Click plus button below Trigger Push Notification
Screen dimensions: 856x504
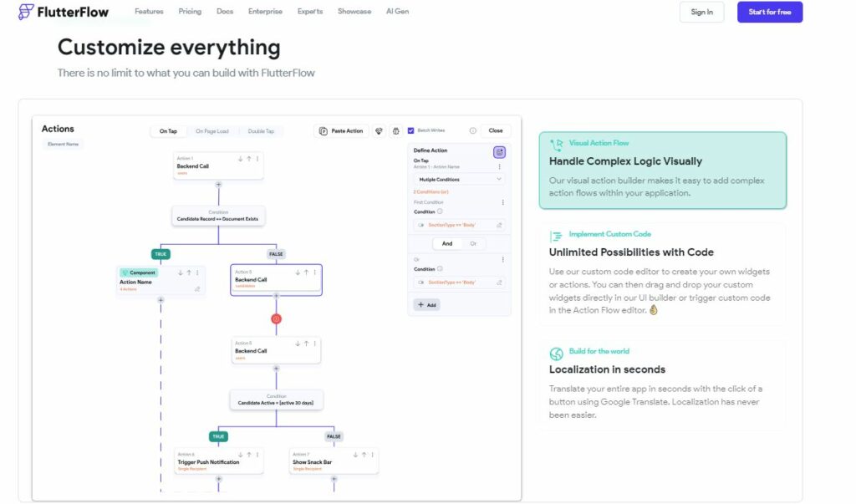pyautogui.click(x=218, y=479)
